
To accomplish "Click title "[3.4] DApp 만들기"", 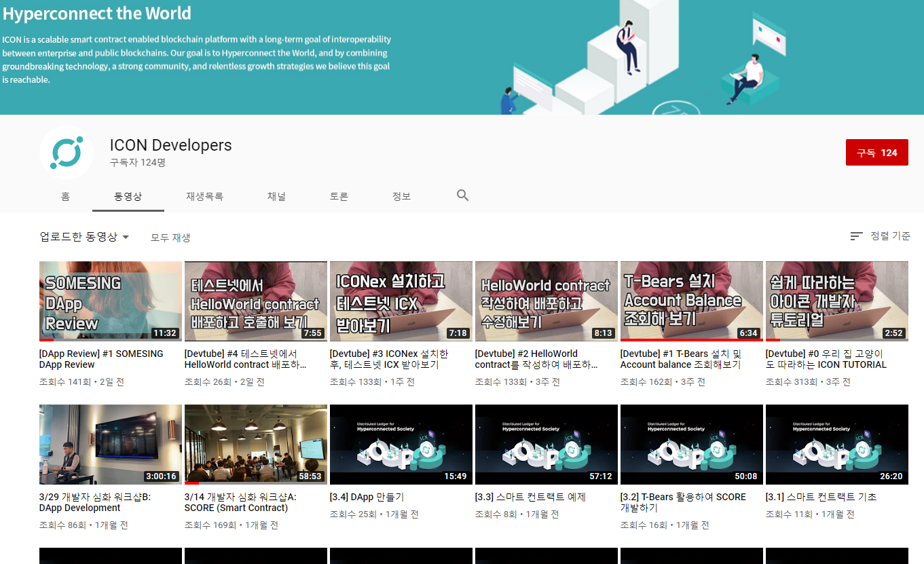I will click(x=367, y=497).
